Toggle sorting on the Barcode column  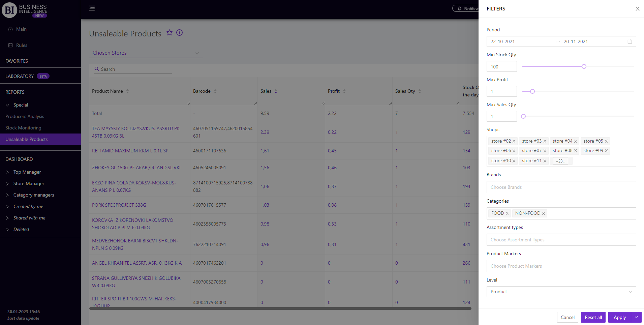(215, 91)
